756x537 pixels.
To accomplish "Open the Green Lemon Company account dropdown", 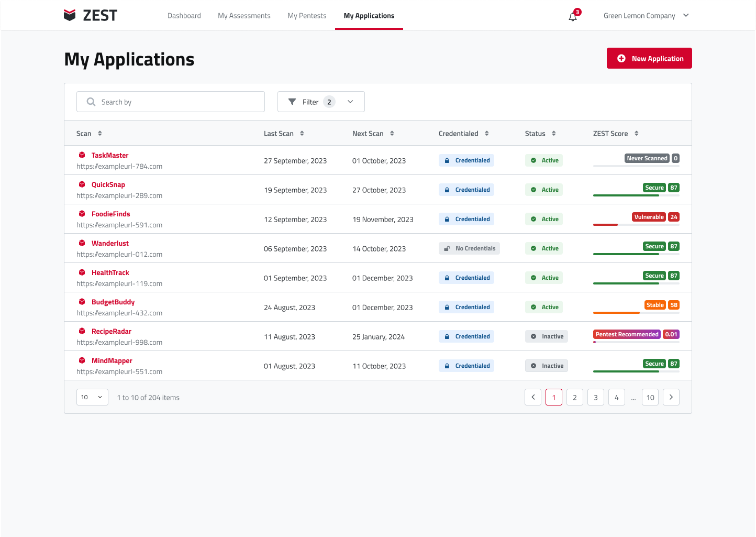I will [x=646, y=15].
